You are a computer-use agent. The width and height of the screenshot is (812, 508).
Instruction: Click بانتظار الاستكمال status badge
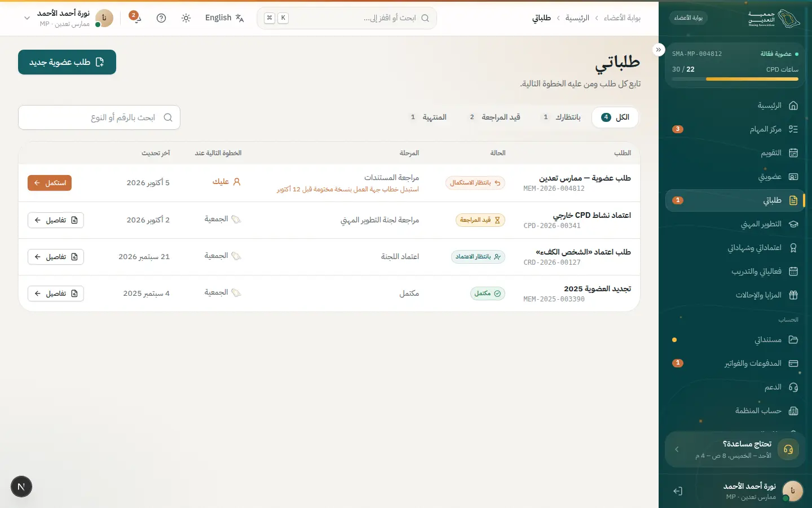[475, 183]
